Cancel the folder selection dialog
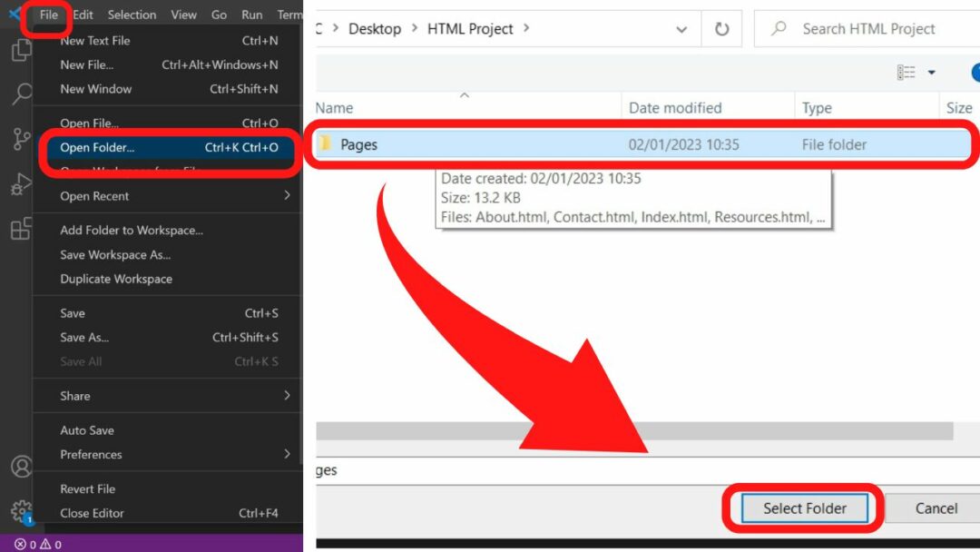Viewport: 980px width, 552px height. (x=936, y=508)
